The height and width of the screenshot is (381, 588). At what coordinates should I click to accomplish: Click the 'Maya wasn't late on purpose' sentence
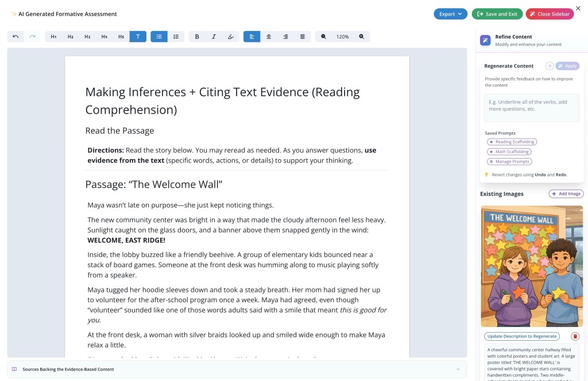pyautogui.click(x=180, y=205)
